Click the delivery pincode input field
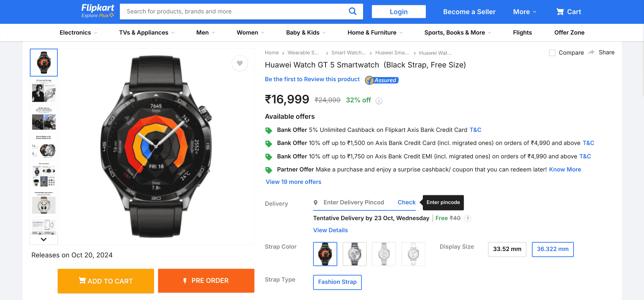Image resolution: width=644 pixels, height=300 pixels. click(354, 202)
